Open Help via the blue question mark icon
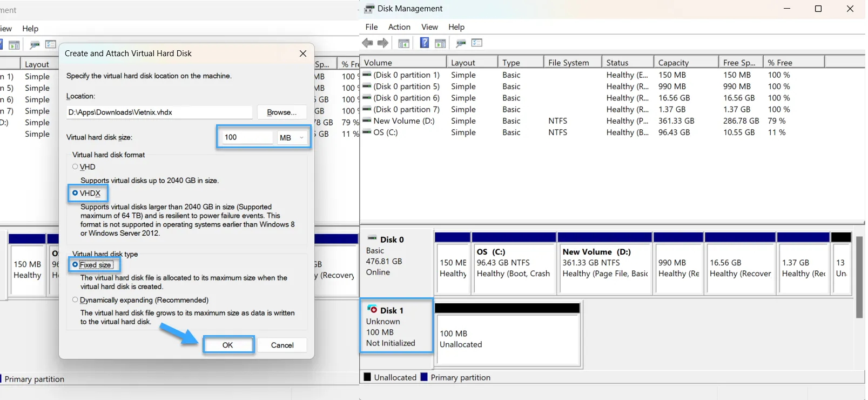 coord(425,43)
